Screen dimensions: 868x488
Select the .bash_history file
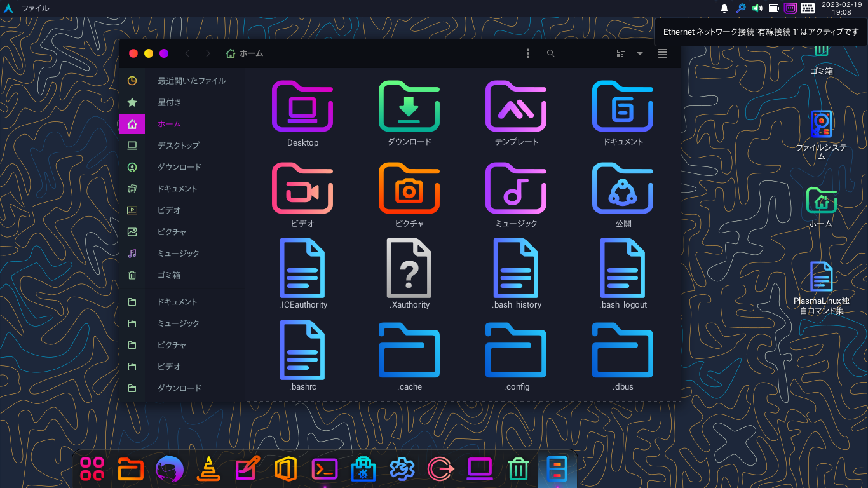click(x=516, y=274)
